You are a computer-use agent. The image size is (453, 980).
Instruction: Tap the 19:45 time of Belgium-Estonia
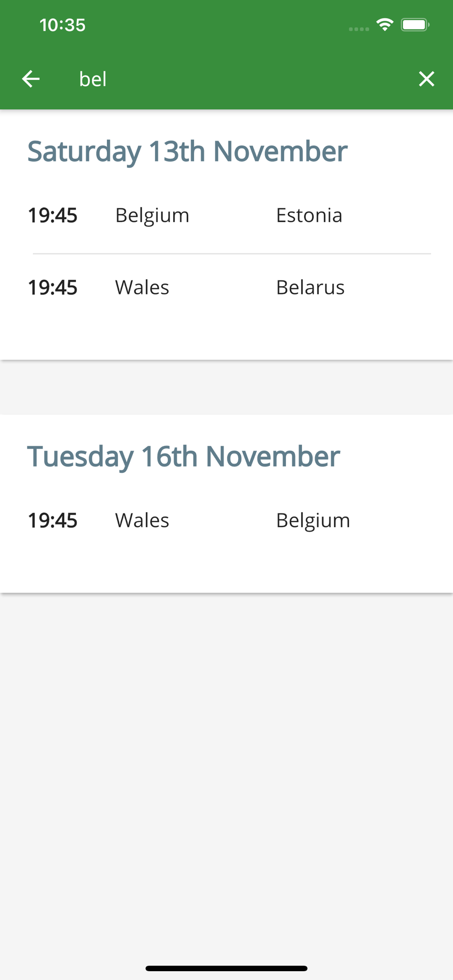pos(52,216)
